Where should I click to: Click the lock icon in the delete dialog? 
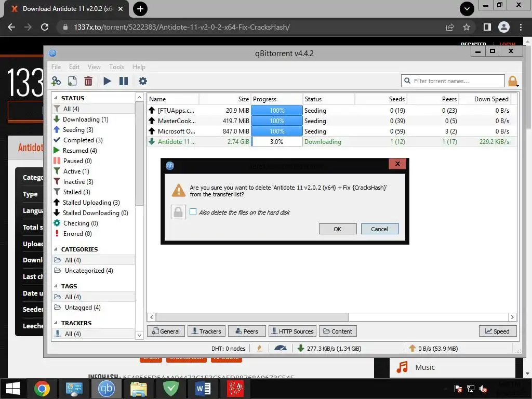178,212
